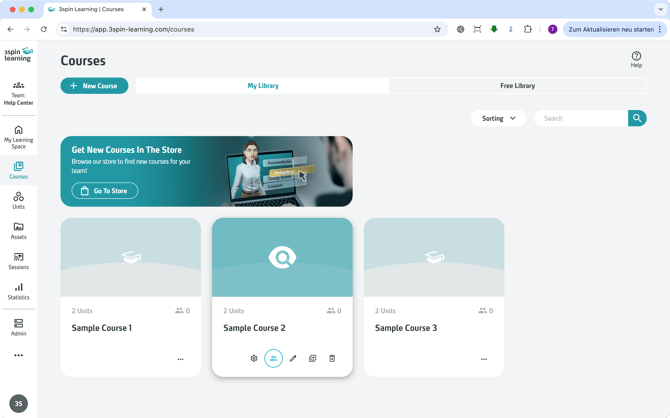Screen dimensions: 670x418
Task: Expand the sidebar's three-dot more menu
Action: pyautogui.click(x=18, y=355)
